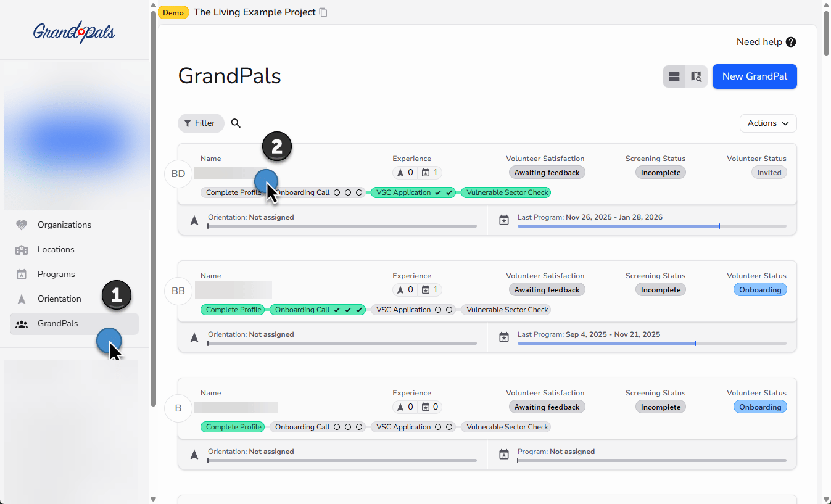Click the main page scrollbar thumb
The height and width of the screenshot is (504, 831).
tap(826, 33)
